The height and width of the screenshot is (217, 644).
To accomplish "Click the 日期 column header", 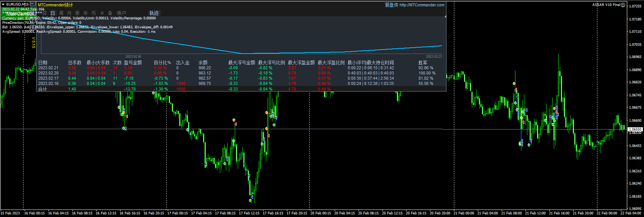I will click(43, 63).
